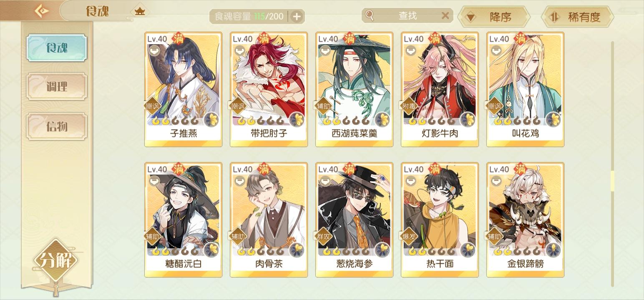Click the vertical scrollbar handle
The height and width of the screenshot is (300, 644).
pyautogui.click(x=612, y=181)
